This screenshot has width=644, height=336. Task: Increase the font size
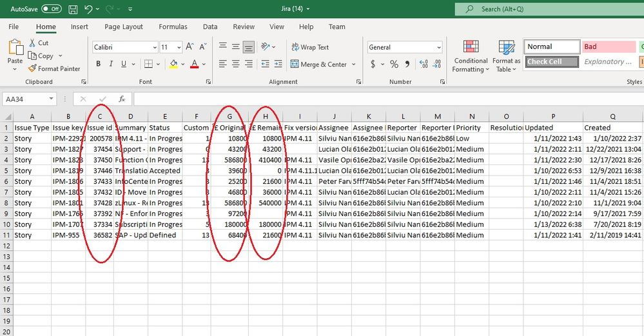(x=190, y=47)
